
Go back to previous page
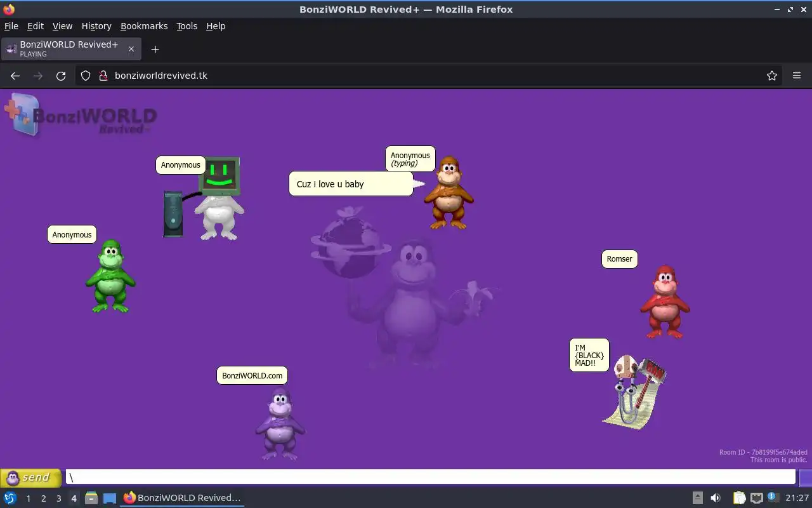tap(15, 76)
